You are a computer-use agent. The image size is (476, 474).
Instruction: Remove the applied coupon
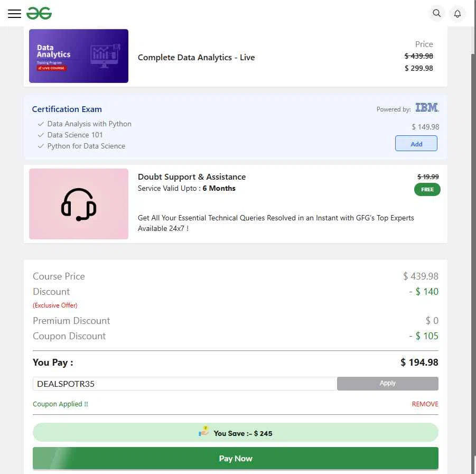425,404
